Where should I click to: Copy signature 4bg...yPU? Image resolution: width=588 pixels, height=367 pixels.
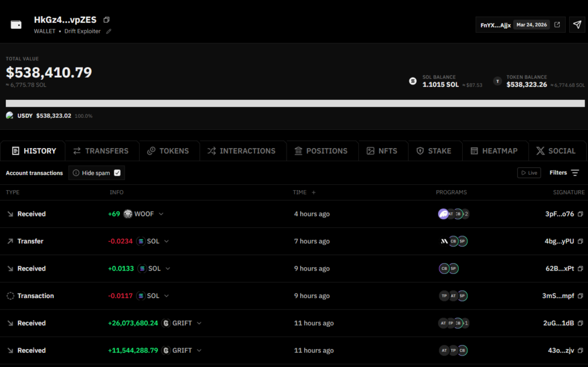581,241
